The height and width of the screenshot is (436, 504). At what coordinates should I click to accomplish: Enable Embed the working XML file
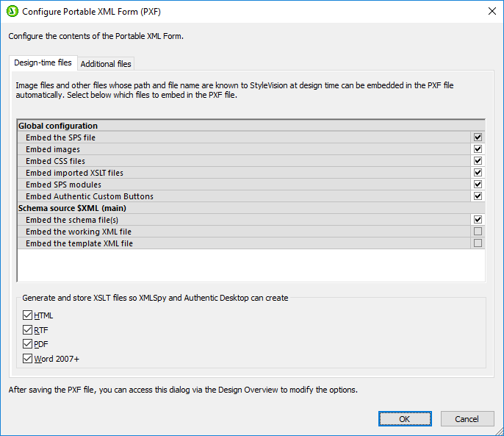pyautogui.click(x=478, y=232)
